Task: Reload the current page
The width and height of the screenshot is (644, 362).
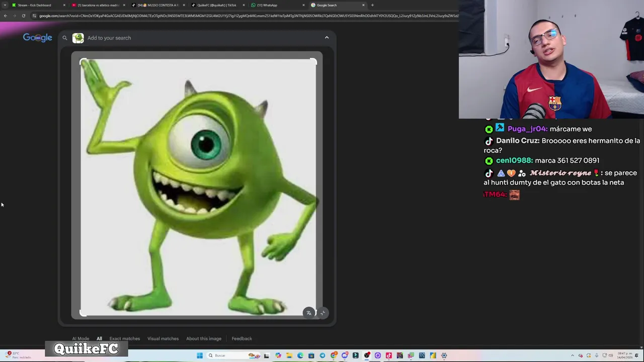Action: pos(23,16)
